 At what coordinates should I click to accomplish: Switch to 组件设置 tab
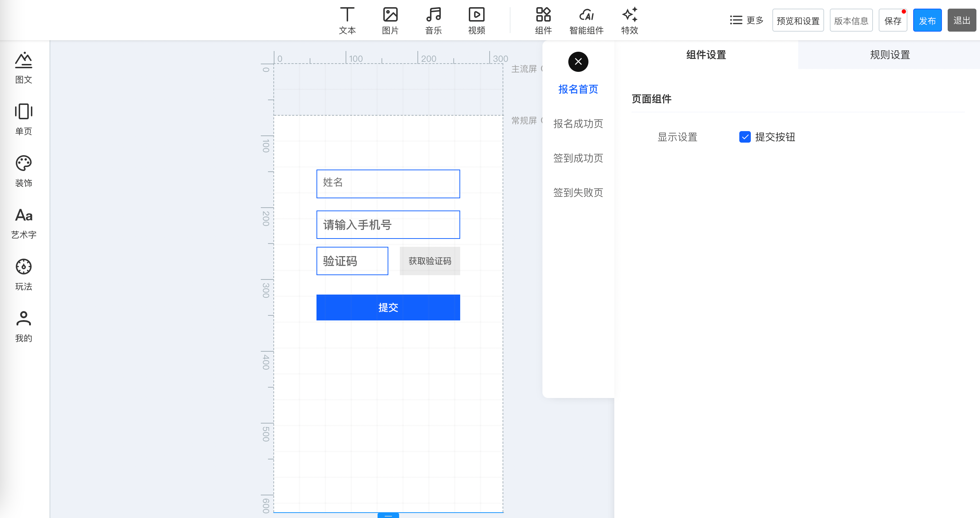[x=706, y=55]
